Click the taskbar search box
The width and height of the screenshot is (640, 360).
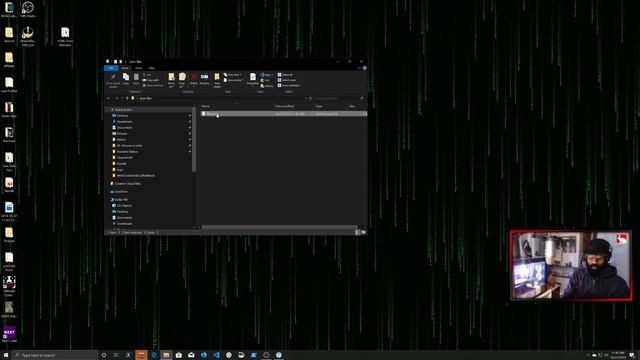point(56,355)
